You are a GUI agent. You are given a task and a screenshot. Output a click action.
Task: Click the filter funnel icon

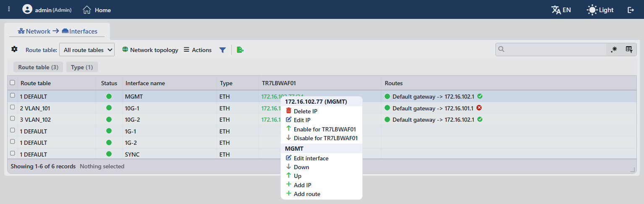click(x=223, y=50)
